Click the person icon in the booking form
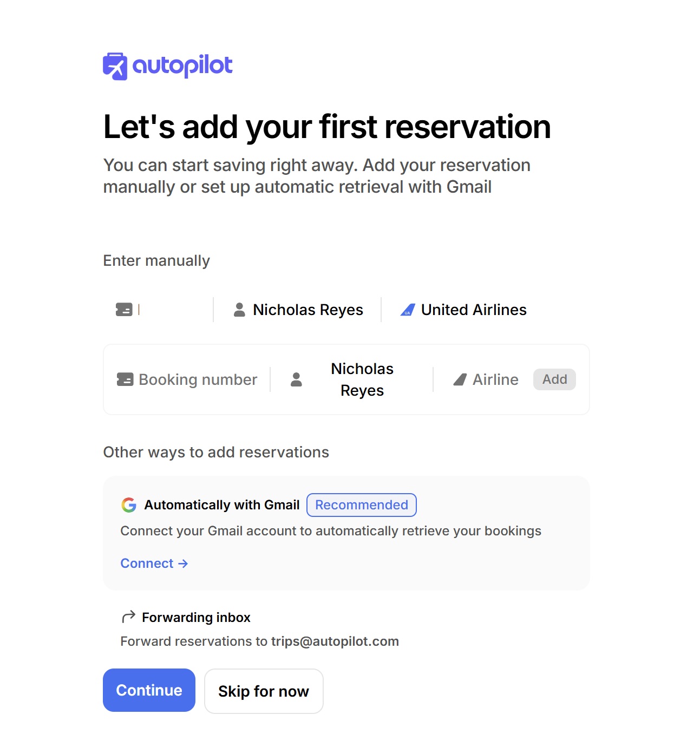The image size is (700, 734). coord(296,379)
